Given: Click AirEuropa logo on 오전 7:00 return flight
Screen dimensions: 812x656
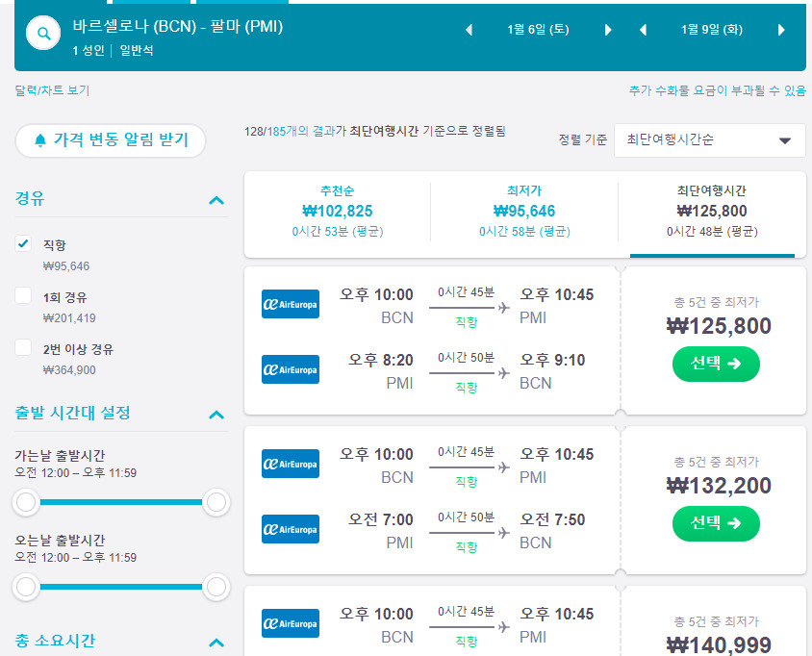Looking at the screenshot, I should point(291,529).
